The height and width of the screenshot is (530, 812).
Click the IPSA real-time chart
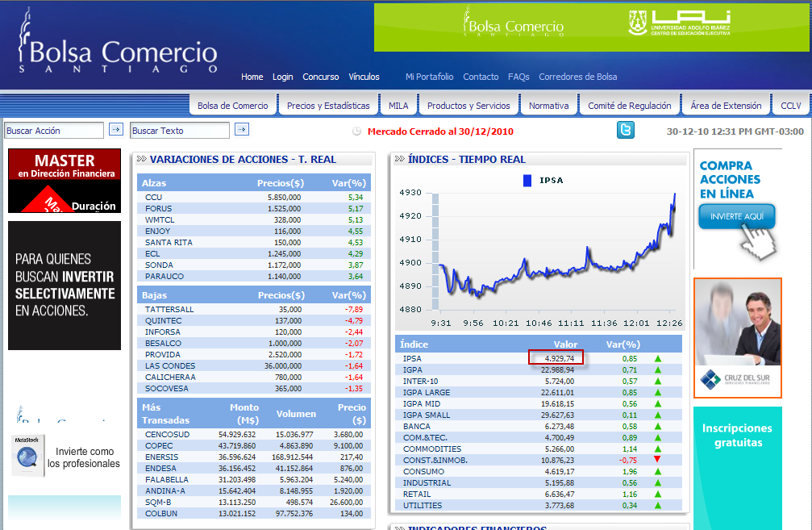click(x=539, y=251)
